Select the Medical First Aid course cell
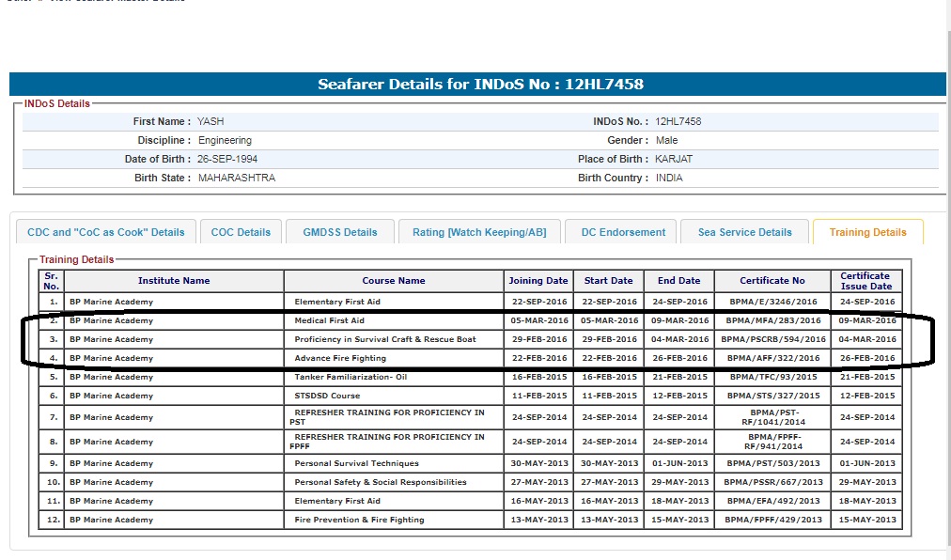 click(x=329, y=320)
